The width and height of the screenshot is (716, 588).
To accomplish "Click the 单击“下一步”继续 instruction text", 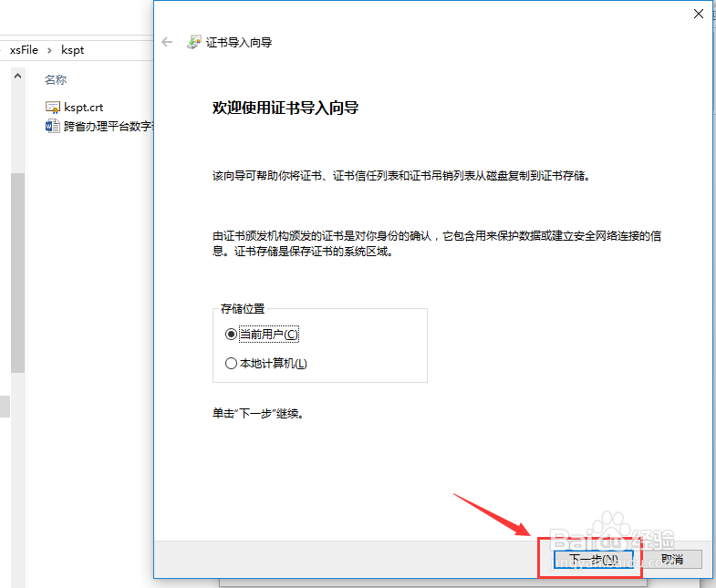I will coord(258,414).
